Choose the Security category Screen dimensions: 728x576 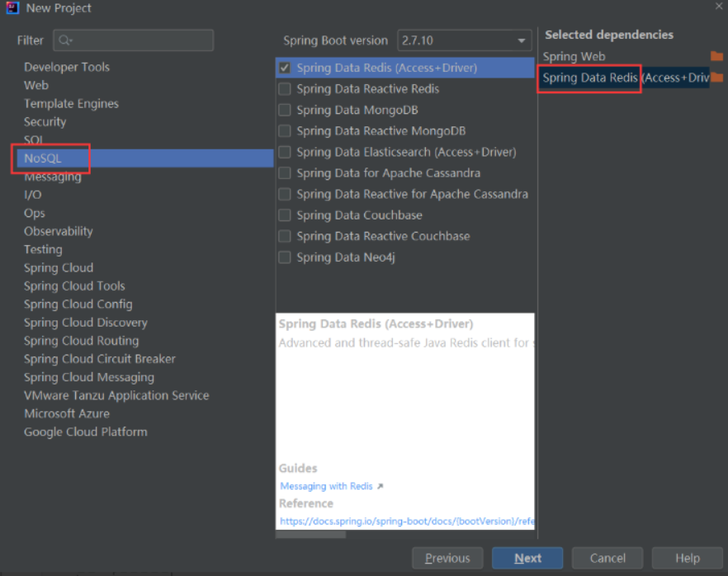coord(45,121)
